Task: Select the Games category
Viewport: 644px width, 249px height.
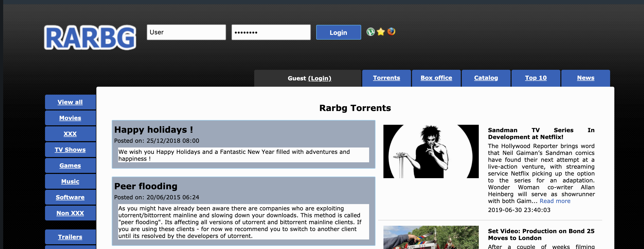Action: (70, 165)
